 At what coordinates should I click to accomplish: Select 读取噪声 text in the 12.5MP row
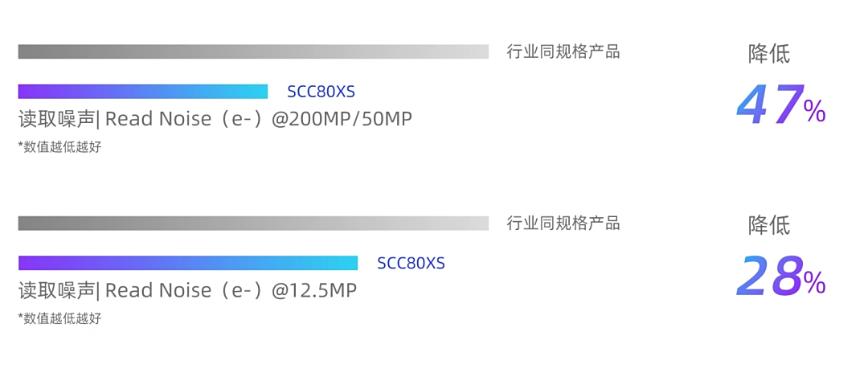coord(56,290)
